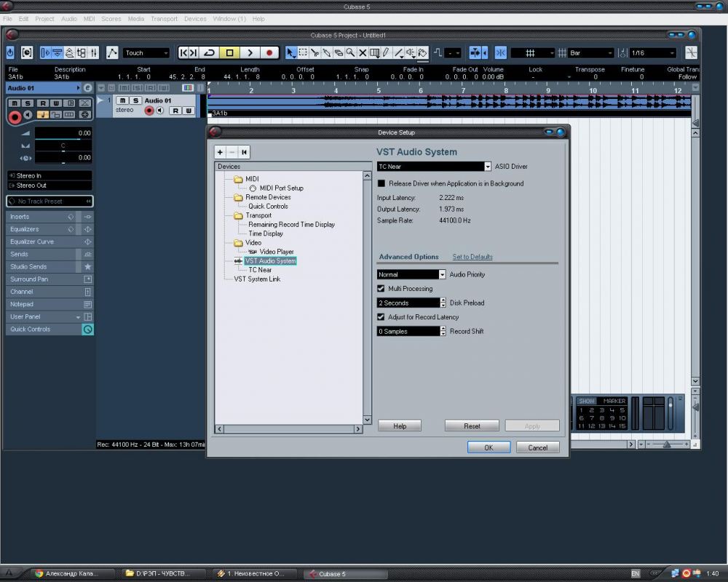Click the Audio 01 volume fader field
Screen dimensions: 728x582
(x=63, y=133)
